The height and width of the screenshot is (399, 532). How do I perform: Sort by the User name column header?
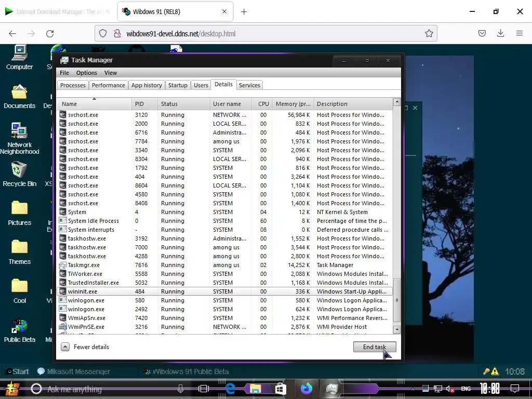click(230, 104)
